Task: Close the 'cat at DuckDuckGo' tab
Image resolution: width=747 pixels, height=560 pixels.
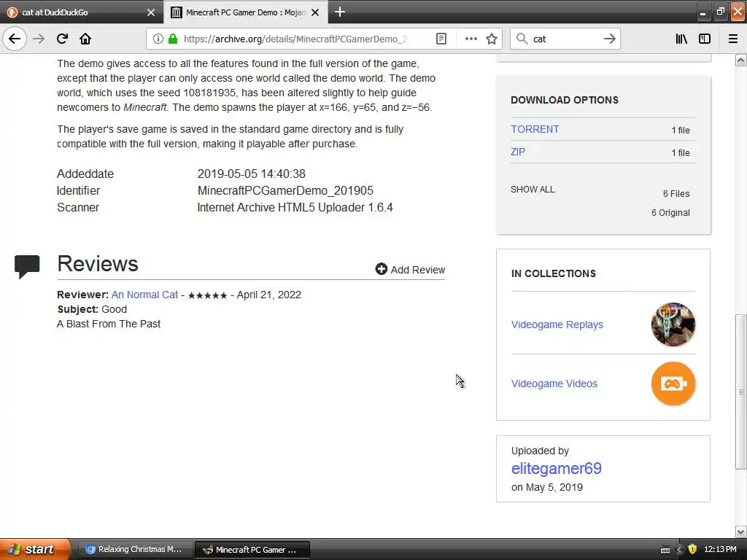Action: pos(151,12)
